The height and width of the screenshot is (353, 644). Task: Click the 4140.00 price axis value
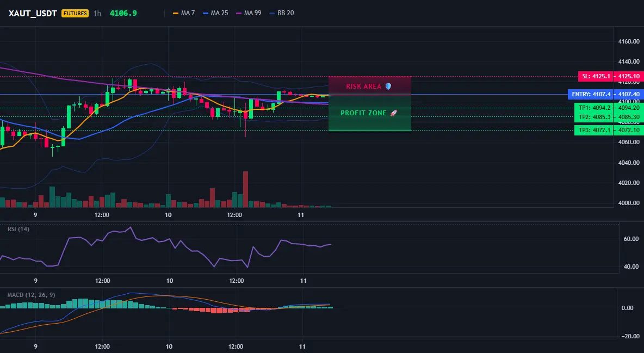[629, 61]
